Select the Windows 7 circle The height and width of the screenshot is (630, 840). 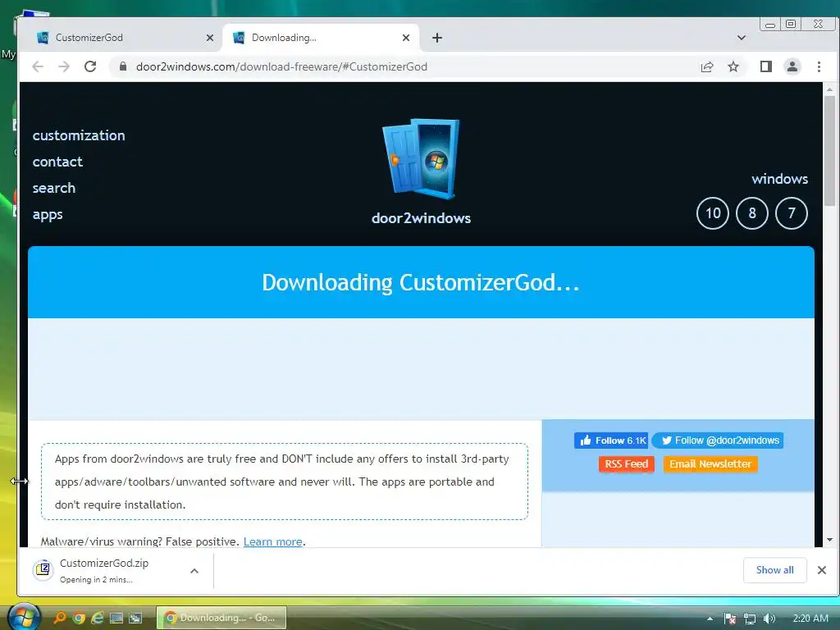(792, 213)
